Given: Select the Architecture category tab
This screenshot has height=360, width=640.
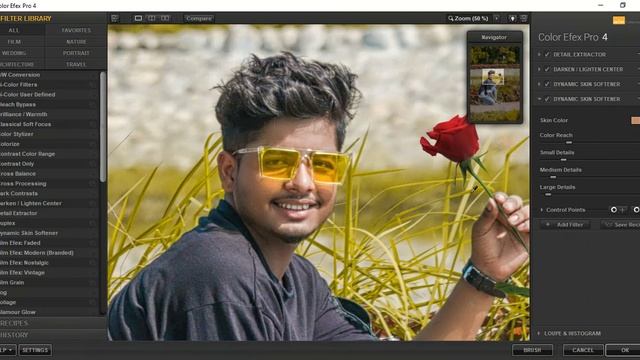Looking at the screenshot, I should (22, 64).
